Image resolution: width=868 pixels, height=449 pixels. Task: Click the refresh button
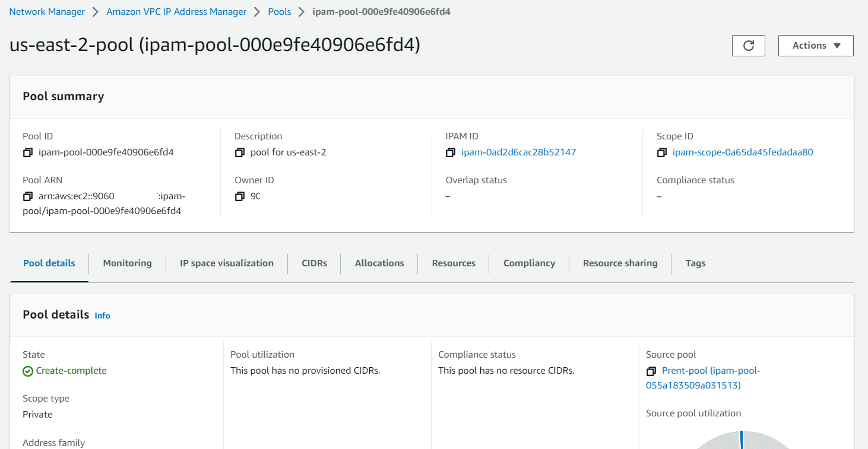point(749,46)
